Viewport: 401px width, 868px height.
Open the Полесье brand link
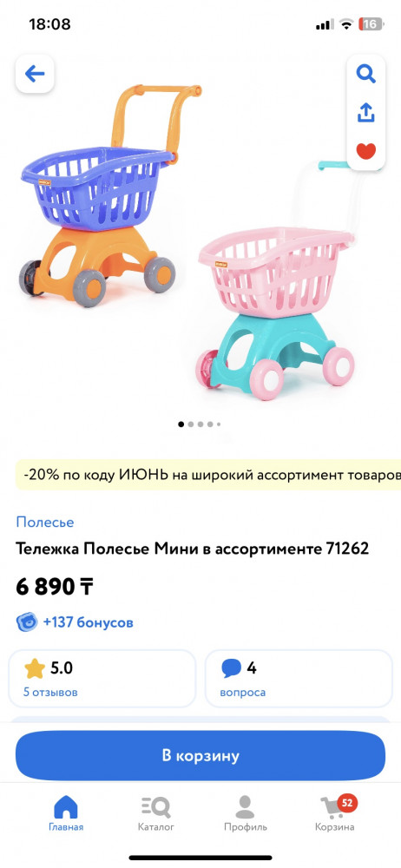pos(45,522)
